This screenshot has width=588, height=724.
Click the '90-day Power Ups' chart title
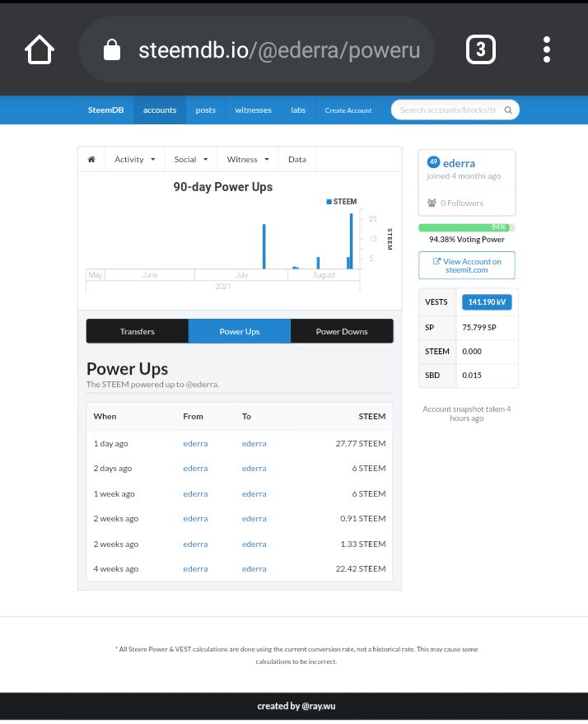pos(223,187)
